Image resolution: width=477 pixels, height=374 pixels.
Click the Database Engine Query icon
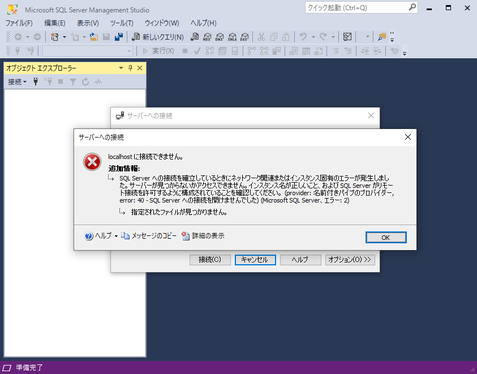click(x=195, y=37)
